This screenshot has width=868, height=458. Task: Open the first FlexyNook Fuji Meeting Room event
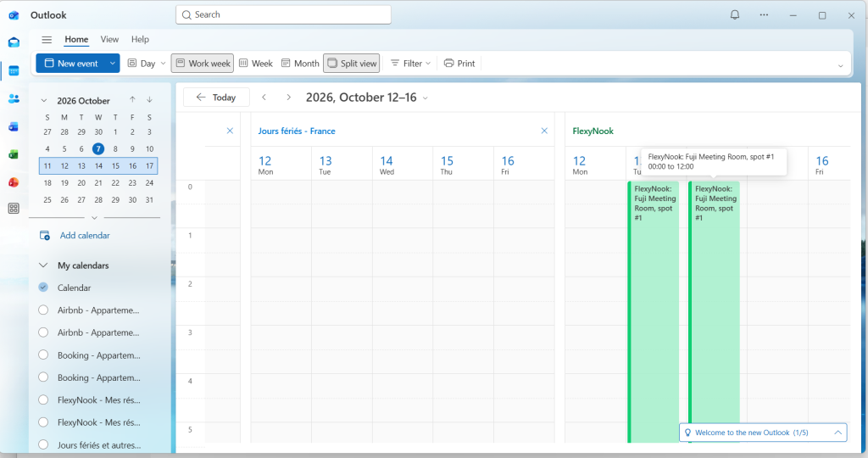click(x=654, y=312)
